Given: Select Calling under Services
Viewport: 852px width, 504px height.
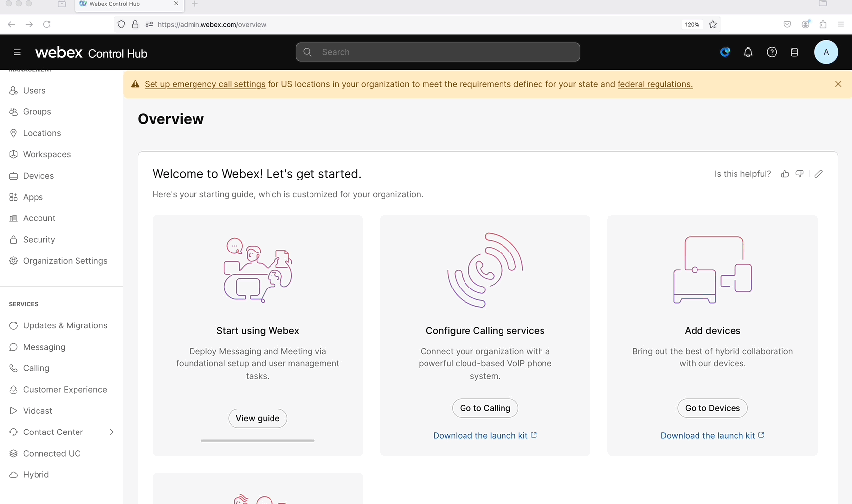Looking at the screenshot, I should (x=36, y=368).
